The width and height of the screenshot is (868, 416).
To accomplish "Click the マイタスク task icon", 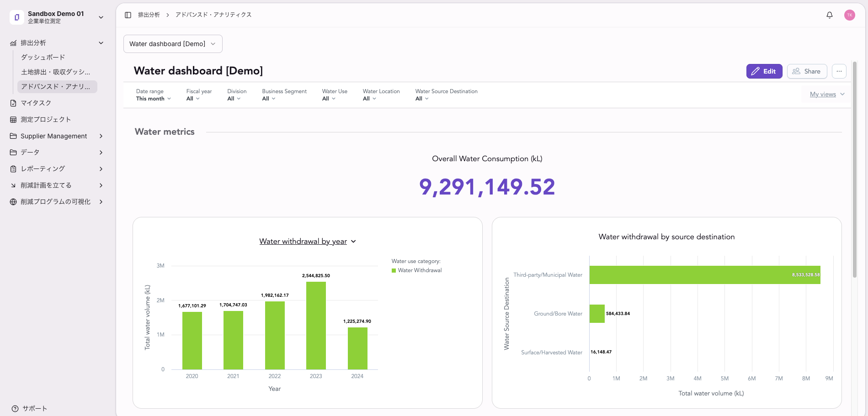I will click(13, 103).
